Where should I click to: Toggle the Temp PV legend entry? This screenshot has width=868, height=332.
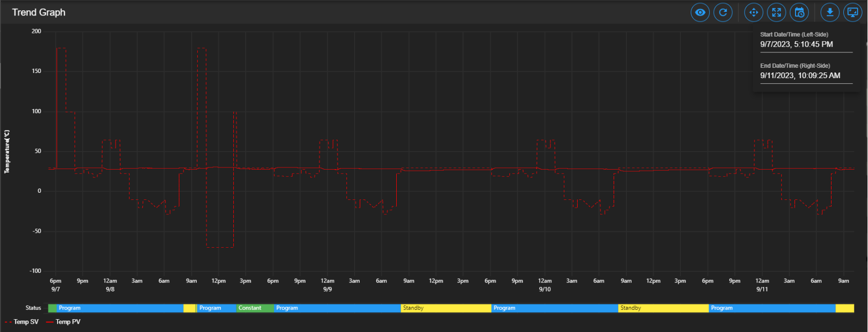coord(63,322)
